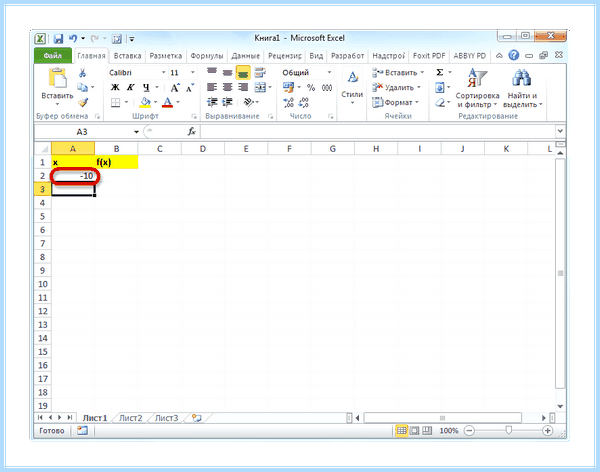This screenshot has height=472, width=600.
Task: Select sheet tab Лист3
Action: (x=166, y=418)
